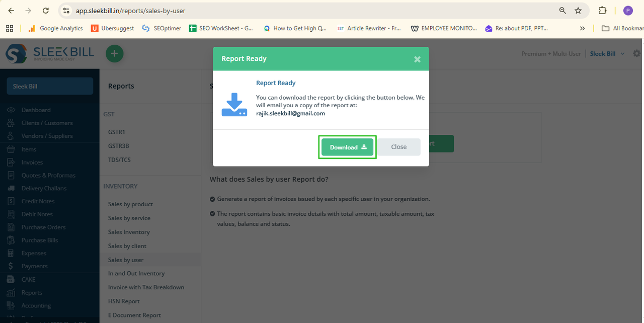Bookmark this page with star icon
This screenshot has height=323, width=644.
point(578,11)
